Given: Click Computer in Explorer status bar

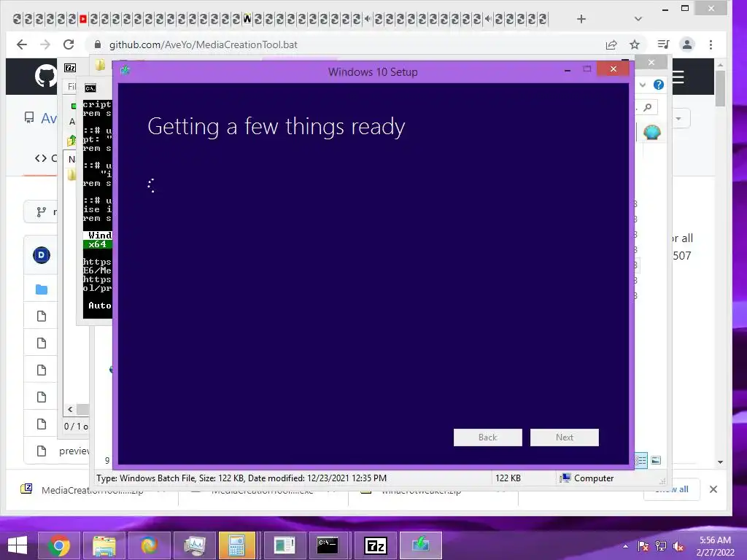Looking at the screenshot, I should [x=587, y=478].
